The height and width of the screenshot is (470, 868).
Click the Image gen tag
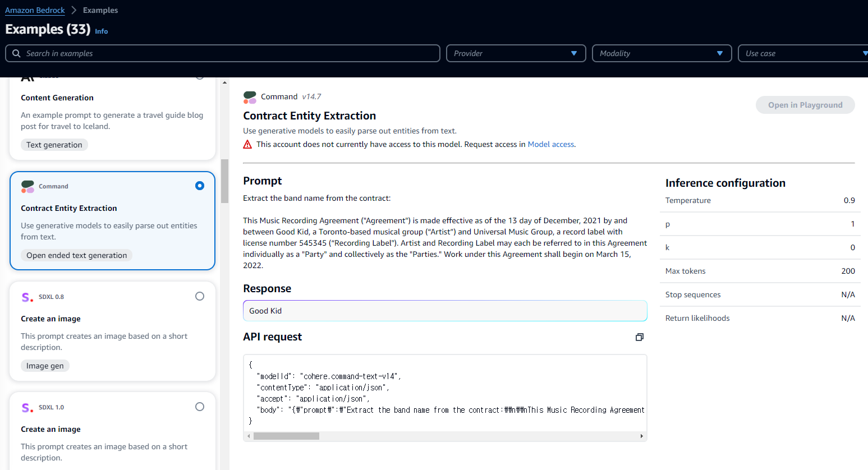click(x=45, y=366)
